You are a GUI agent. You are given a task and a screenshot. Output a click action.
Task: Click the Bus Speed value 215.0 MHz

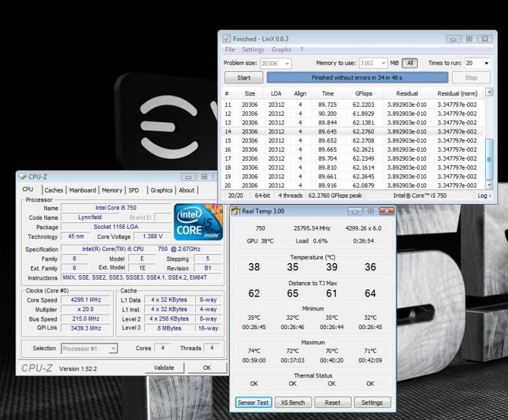tap(86, 319)
